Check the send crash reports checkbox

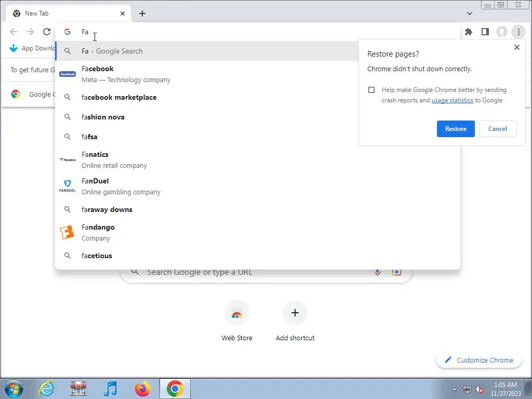tap(371, 90)
